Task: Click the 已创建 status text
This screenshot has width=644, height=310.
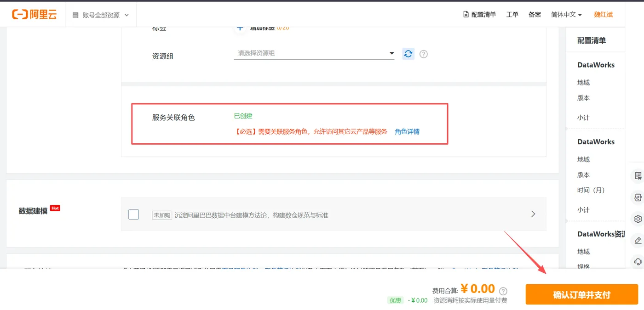Action: click(243, 116)
